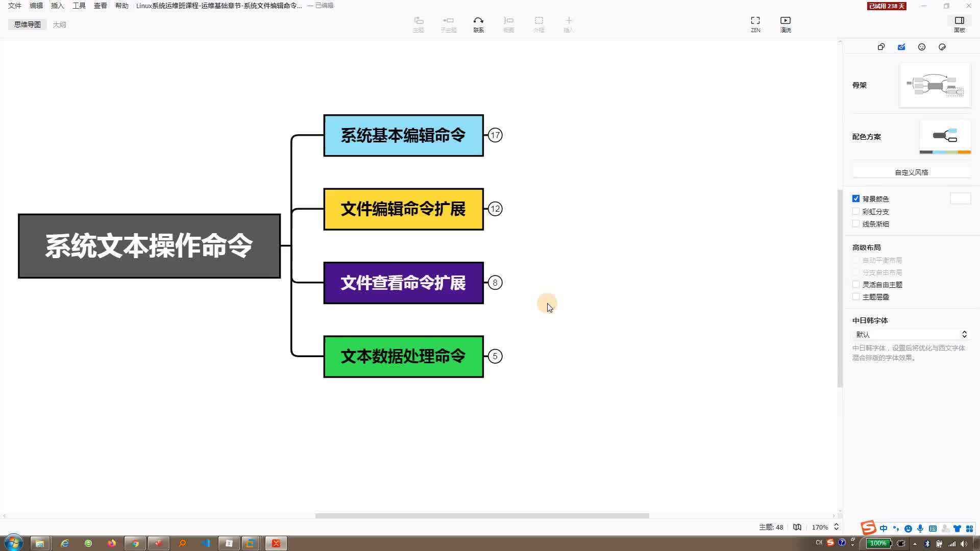Click the horizontal canvas scrollbar thumb
Viewport: 980px width, 551px height.
coord(482,516)
